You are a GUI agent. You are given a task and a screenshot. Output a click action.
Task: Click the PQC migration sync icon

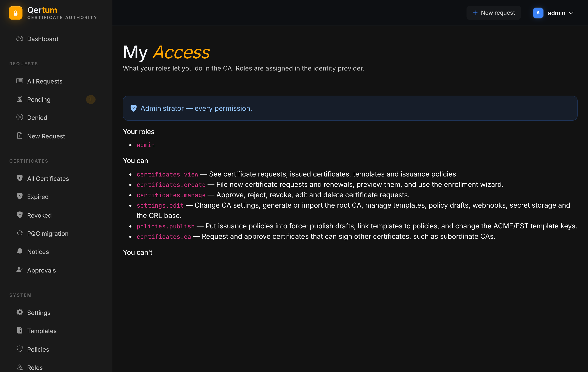19,233
